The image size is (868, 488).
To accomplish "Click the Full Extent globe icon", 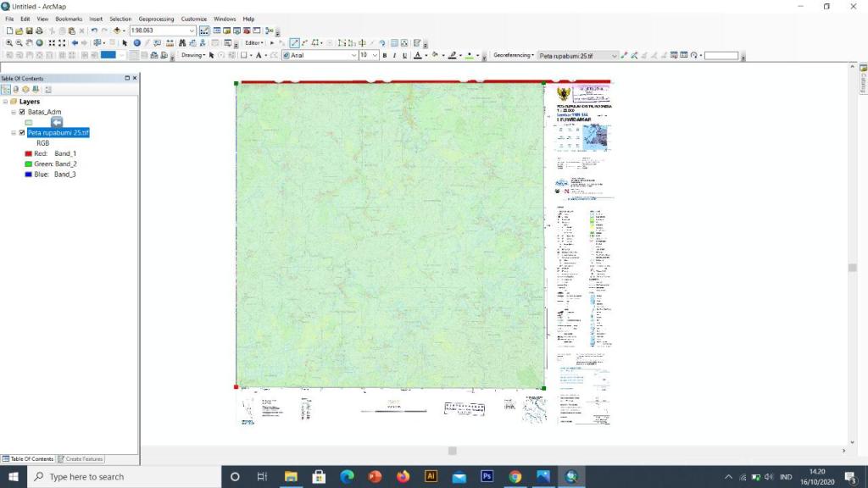I will (x=39, y=42).
